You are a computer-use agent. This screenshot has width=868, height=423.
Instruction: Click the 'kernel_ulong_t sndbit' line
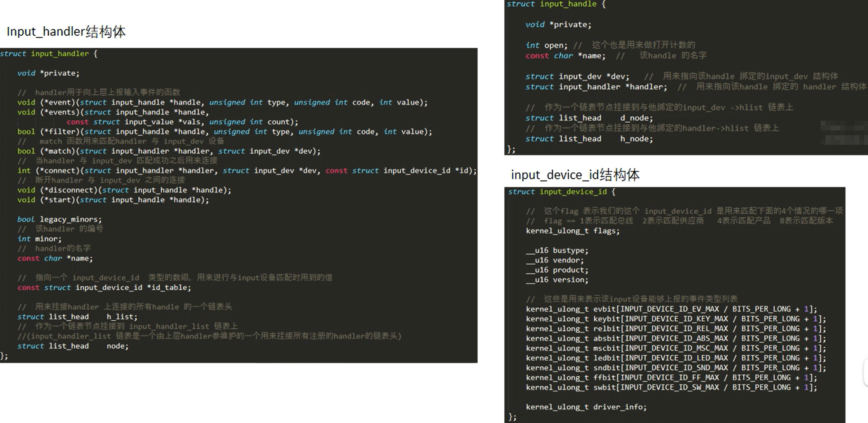(676, 368)
